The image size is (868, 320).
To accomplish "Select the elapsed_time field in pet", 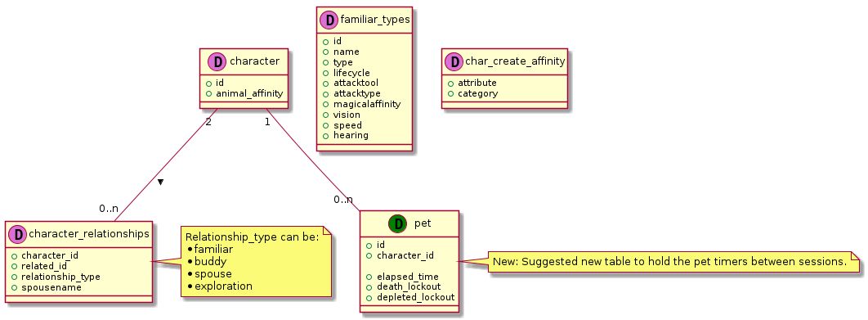I will [x=407, y=276].
